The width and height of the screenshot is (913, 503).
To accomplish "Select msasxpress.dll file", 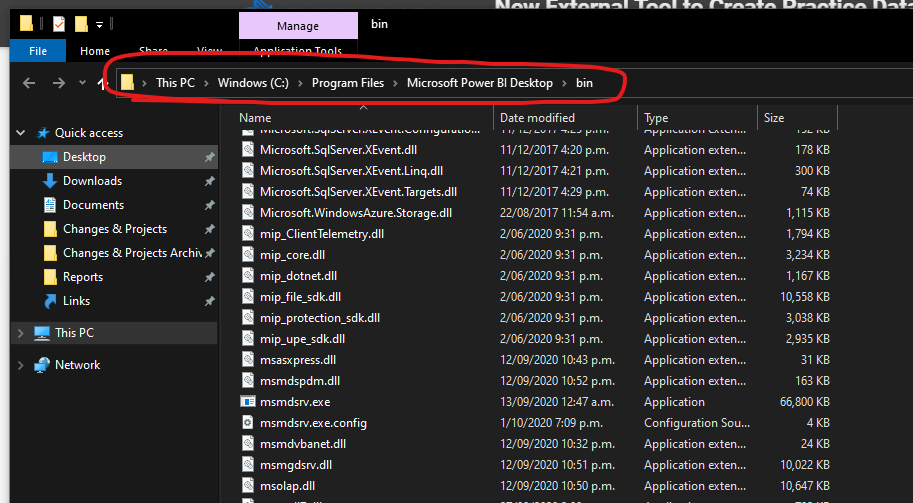I will point(298,360).
